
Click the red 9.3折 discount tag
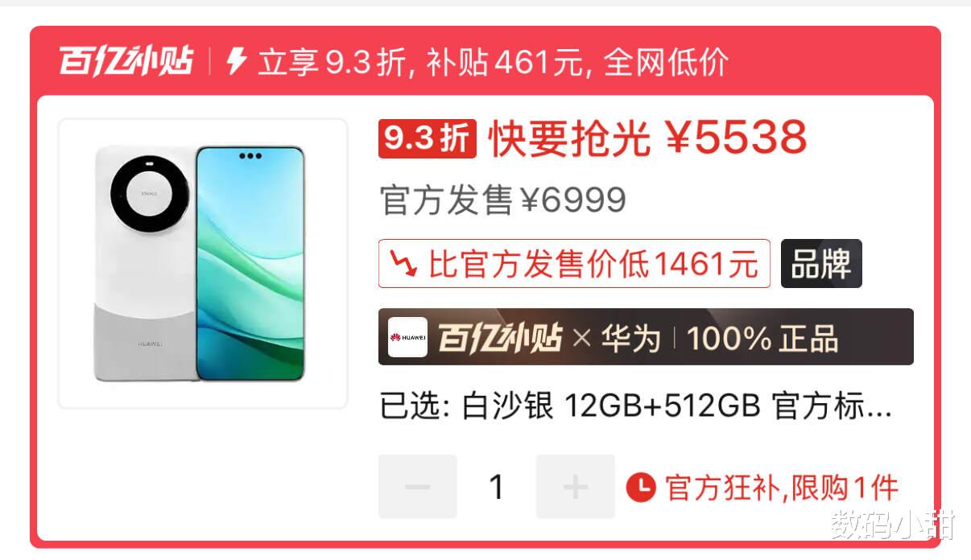coord(428,139)
